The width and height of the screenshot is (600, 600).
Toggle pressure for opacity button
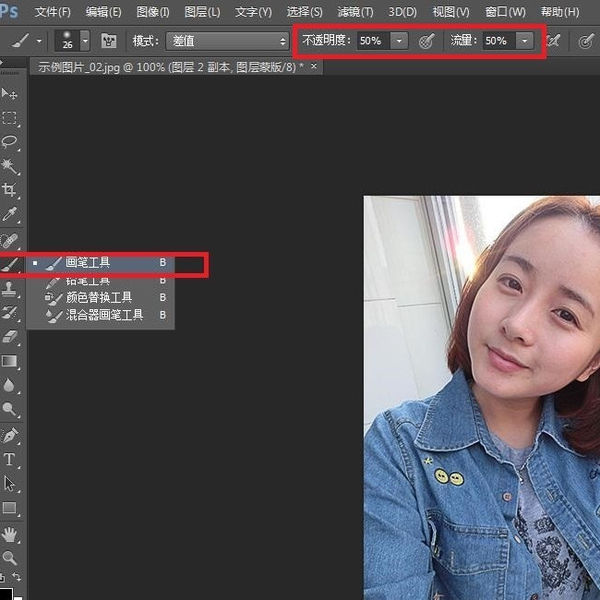tap(427, 41)
